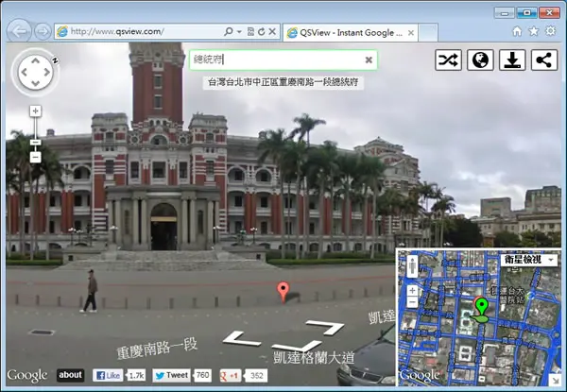
Task: Click the download image icon
Action: [512, 60]
